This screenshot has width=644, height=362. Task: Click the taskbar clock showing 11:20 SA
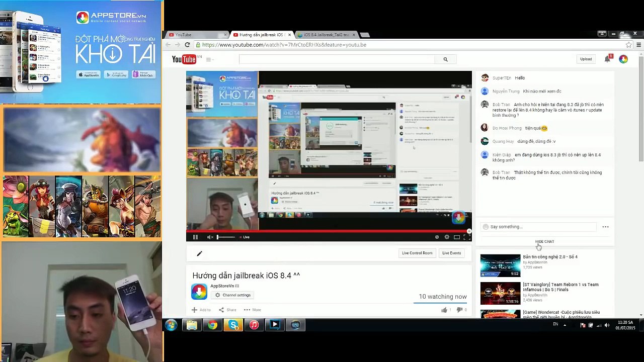click(x=625, y=325)
